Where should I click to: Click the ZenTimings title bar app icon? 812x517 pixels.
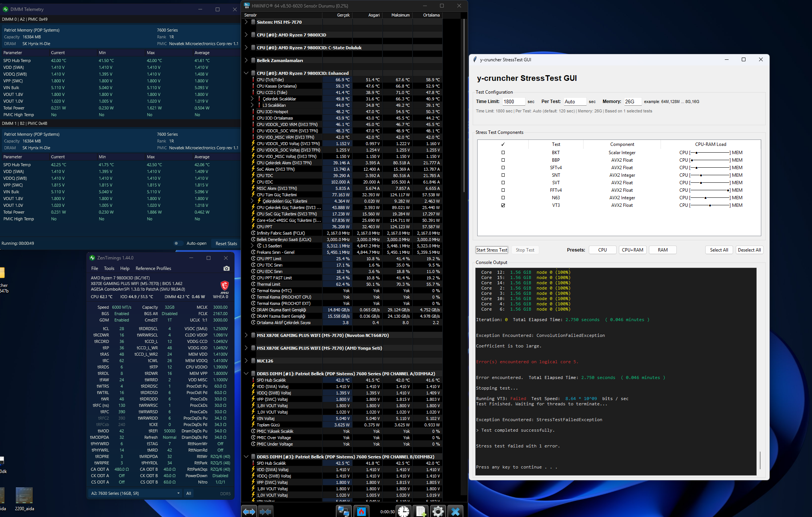[92, 258]
